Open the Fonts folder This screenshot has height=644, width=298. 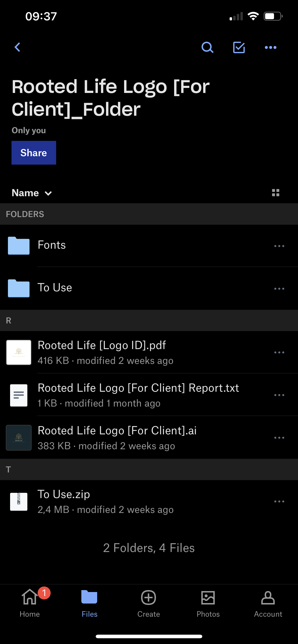(x=52, y=245)
